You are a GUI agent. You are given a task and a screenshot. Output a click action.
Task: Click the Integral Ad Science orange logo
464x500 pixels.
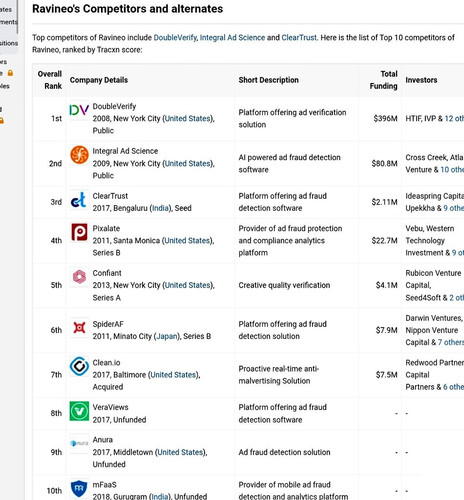click(79, 155)
